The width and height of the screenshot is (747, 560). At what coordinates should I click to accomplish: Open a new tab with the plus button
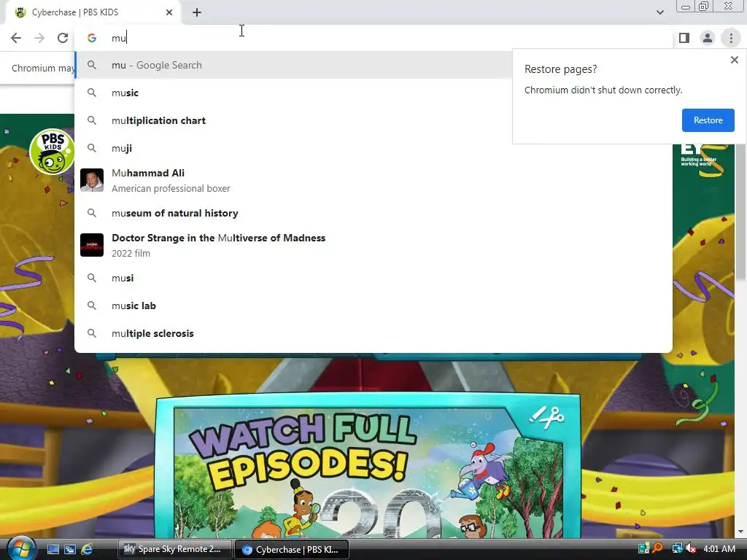click(197, 12)
